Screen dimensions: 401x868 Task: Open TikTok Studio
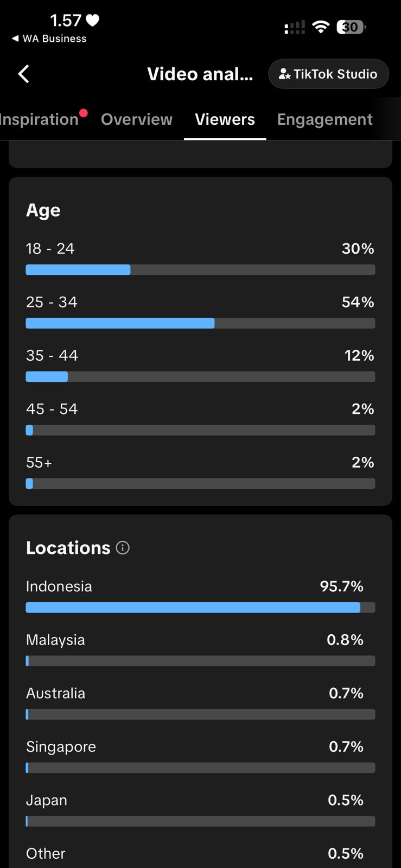(x=328, y=74)
